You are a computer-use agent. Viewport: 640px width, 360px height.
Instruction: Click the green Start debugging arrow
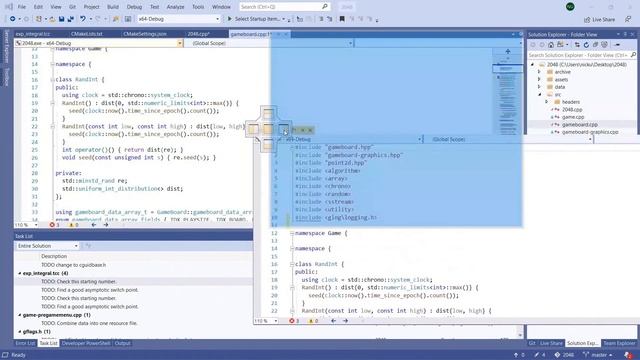(229, 19)
